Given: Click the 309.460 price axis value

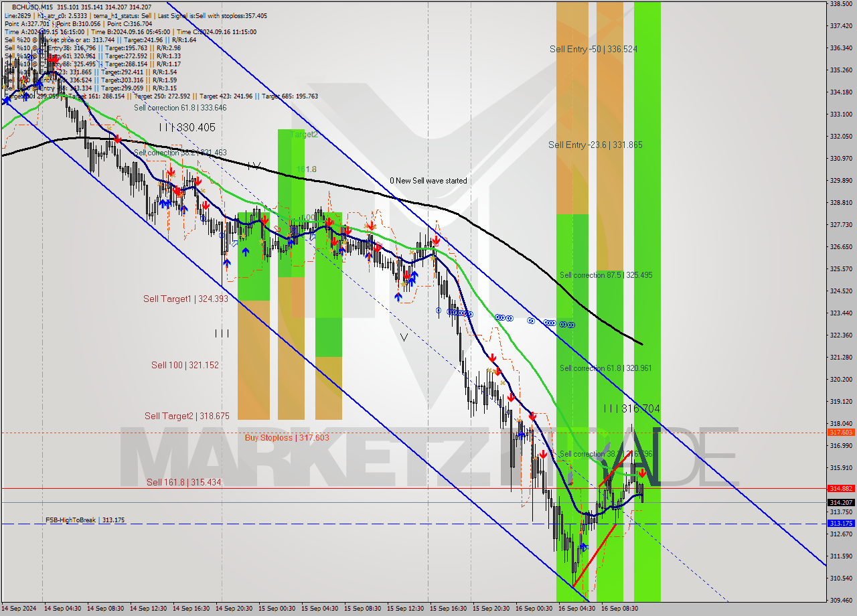Looking at the screenshot, I should point(840,600).
